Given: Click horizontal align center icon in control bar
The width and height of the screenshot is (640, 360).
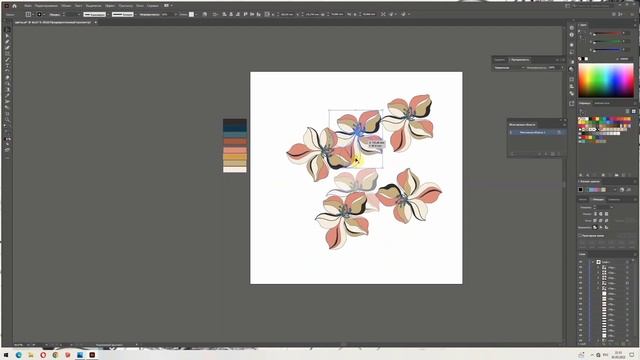Looking at the screenshot, I should (x=231, y=14).
